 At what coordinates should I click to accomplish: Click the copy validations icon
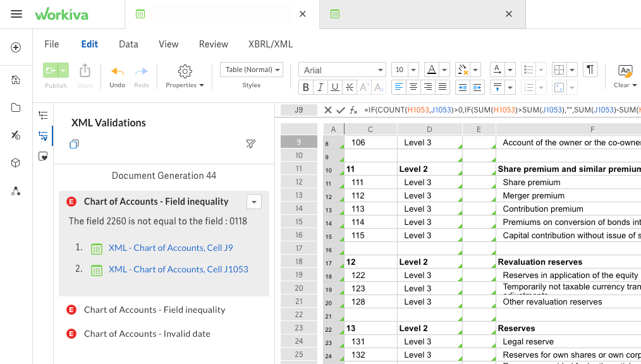74,144
